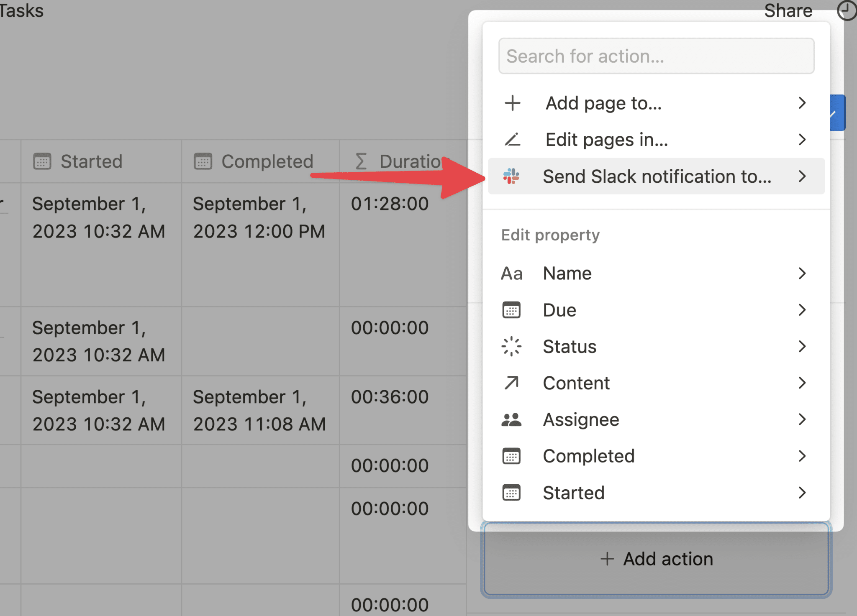857x616 pixels.
Task: Click the Slack logo icon
Action: tap(511, 176)
